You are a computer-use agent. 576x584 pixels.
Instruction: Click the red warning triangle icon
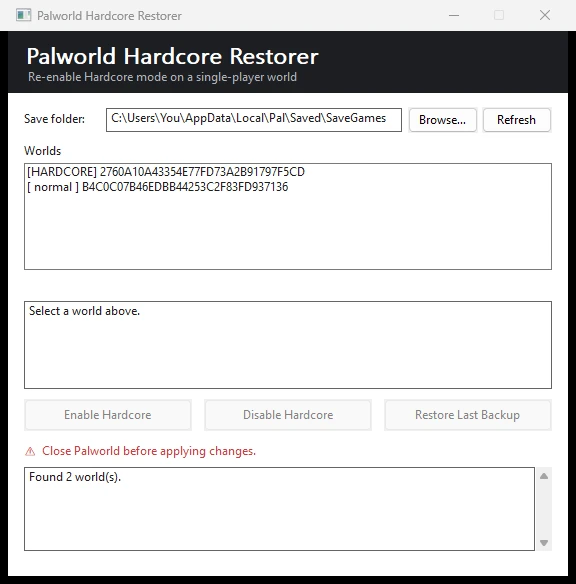(30, 451)
